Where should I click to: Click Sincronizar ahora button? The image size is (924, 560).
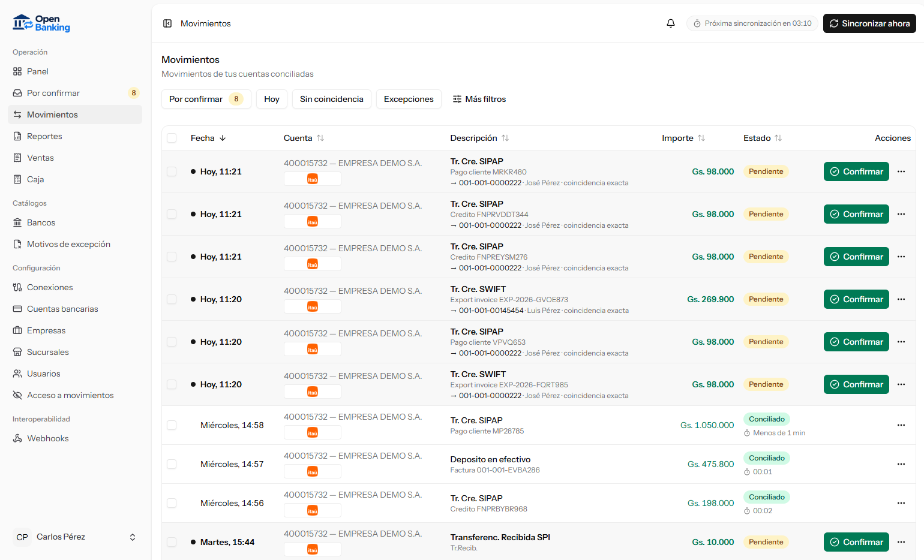869,23
